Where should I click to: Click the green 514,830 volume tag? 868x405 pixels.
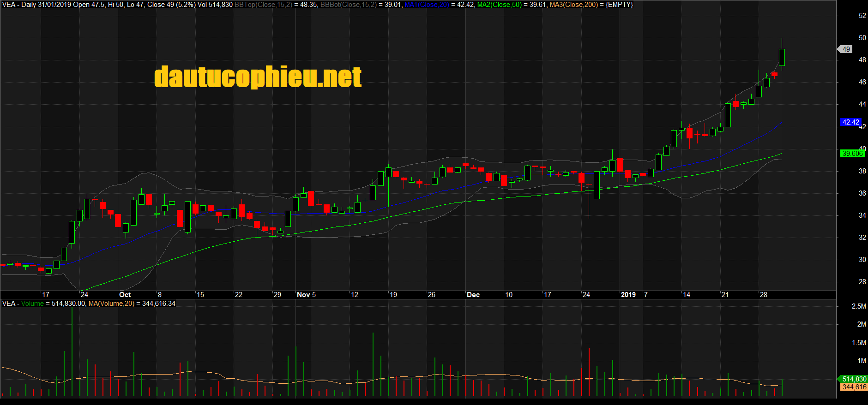(854, 379)
